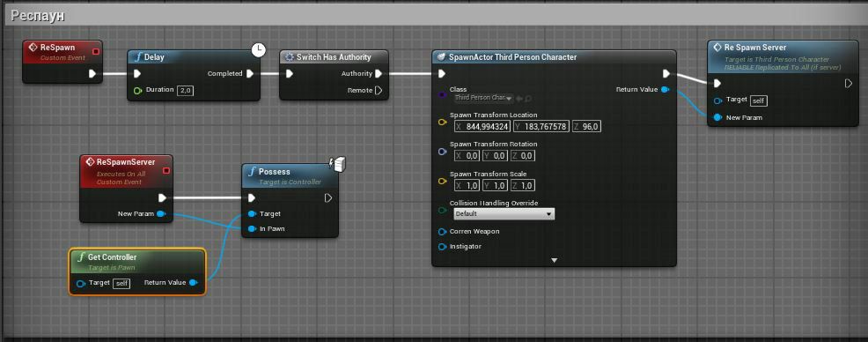Click the Delay node's input execution pin

(136, 74)
